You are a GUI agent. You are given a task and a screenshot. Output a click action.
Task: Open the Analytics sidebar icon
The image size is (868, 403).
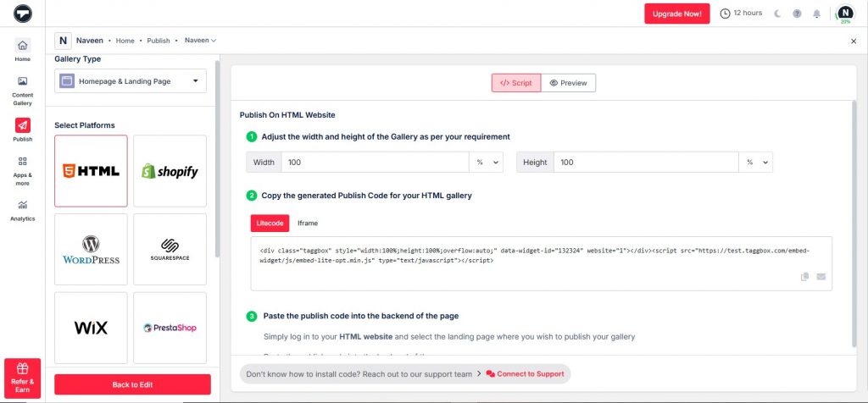(22, 209)
